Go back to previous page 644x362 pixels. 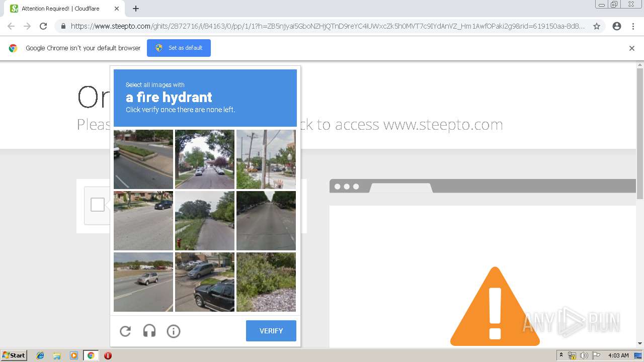11,26
